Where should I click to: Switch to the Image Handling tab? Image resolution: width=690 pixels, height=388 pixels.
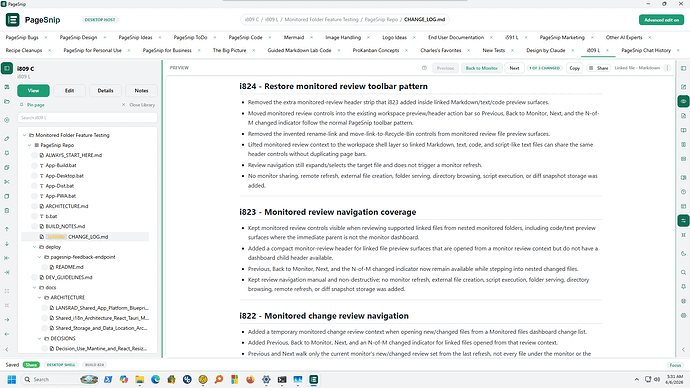[x=343, y=37]
